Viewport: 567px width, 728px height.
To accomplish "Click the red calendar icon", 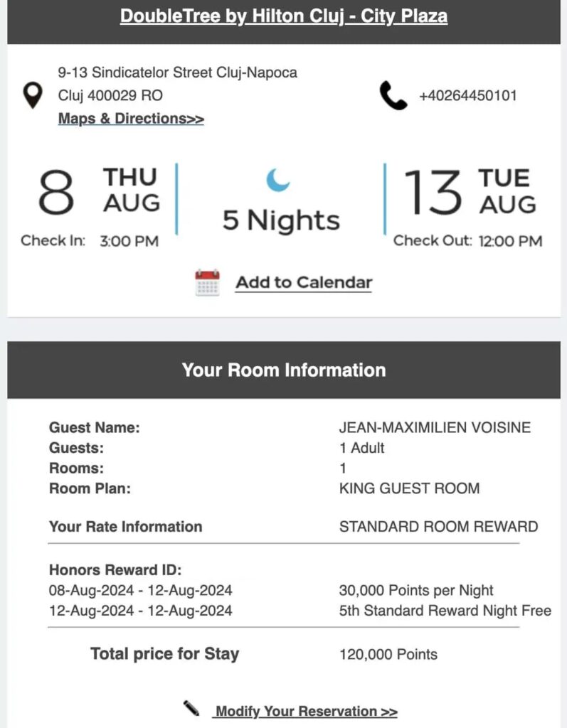I will click(207, 282).
